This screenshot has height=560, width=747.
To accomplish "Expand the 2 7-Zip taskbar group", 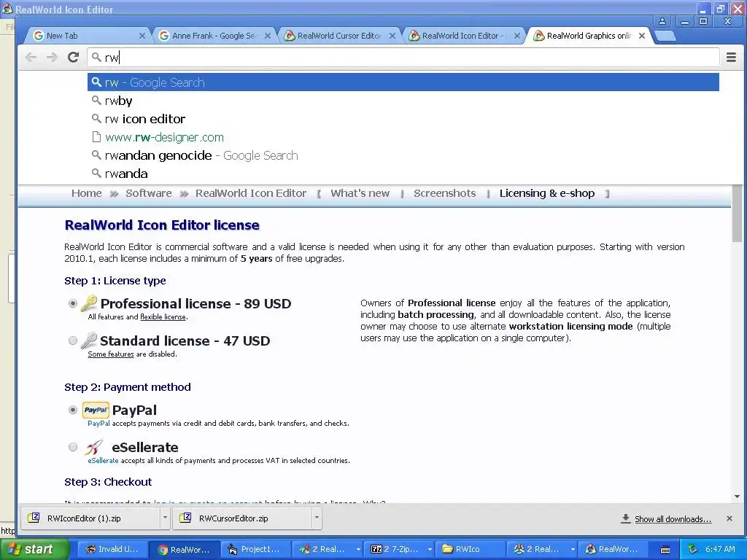I will (429, 549).
